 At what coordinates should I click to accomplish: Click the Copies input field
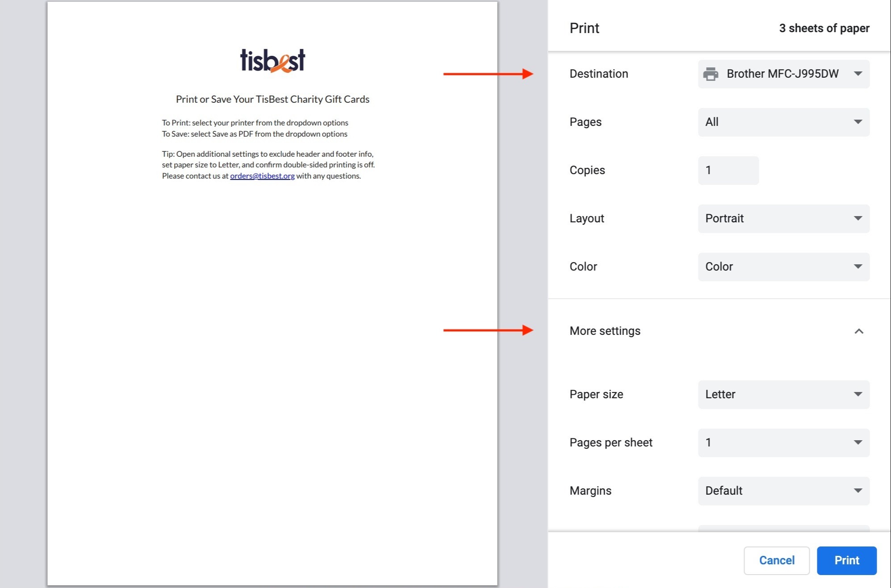(728, 170)
